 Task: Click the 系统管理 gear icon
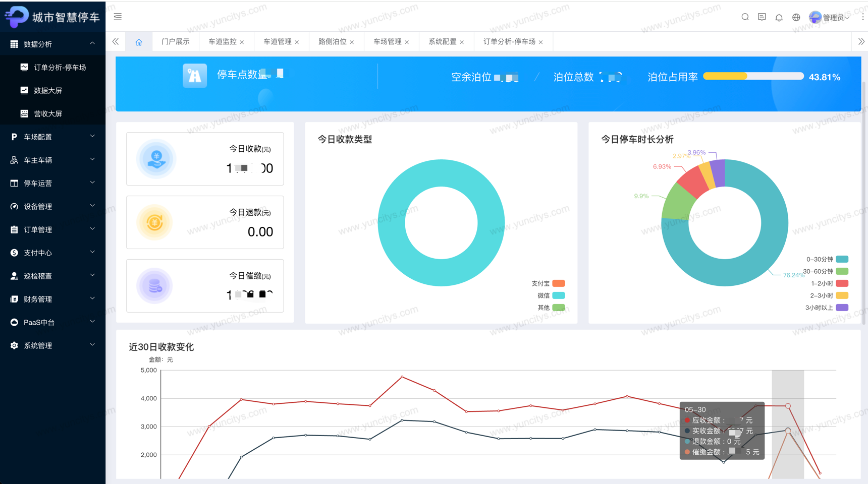14,346
